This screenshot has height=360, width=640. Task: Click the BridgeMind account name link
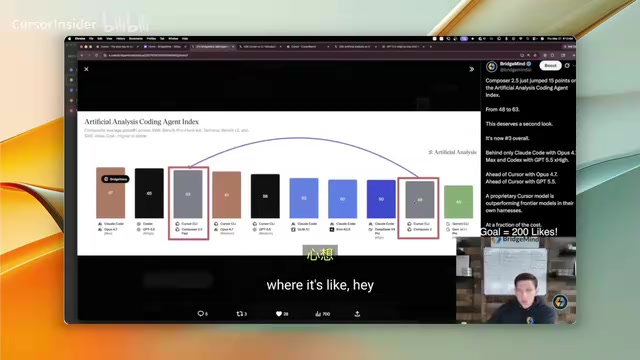click(x=513, y=64)
